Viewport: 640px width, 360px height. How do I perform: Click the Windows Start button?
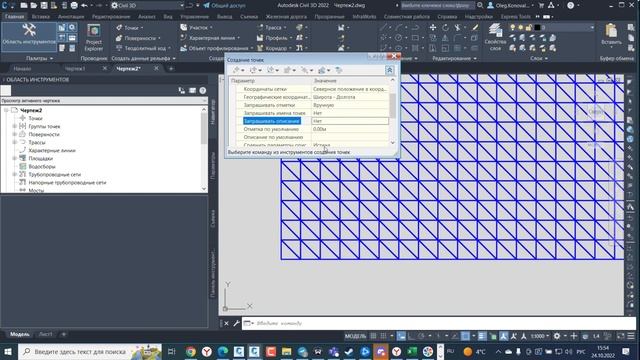8,351
